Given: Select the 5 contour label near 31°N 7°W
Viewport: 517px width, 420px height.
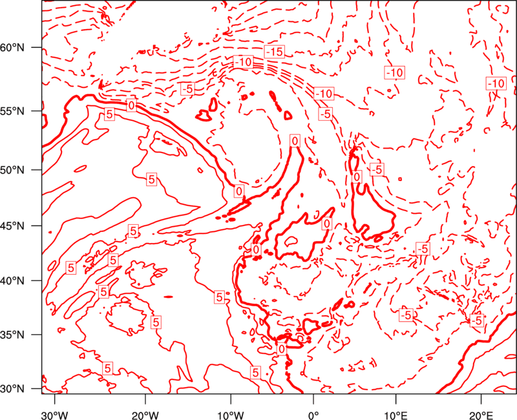Looking at the screenshot, I should coord(255,373).
